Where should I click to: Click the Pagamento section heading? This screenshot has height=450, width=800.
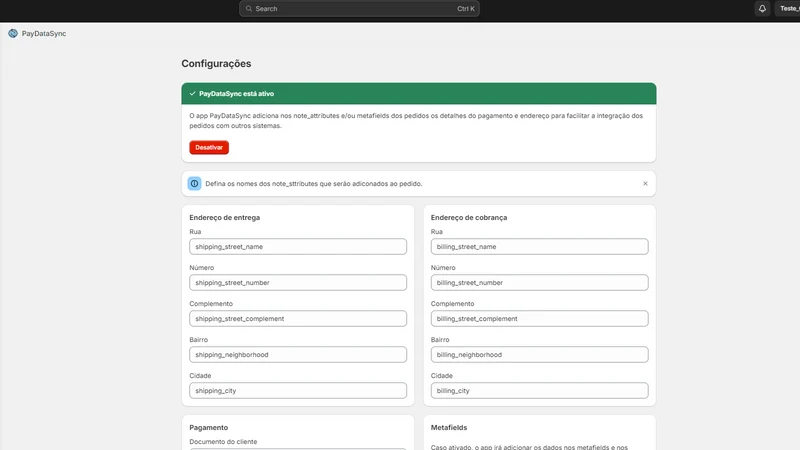[x=209, y=428]
